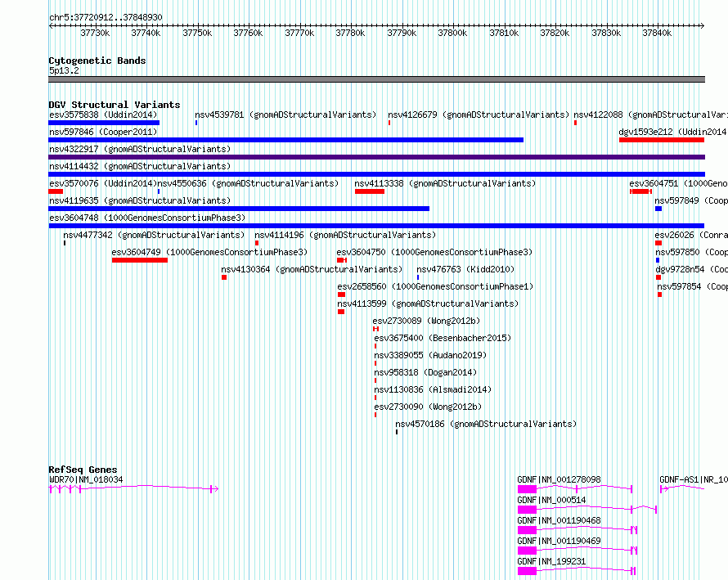This screenshot has height=580, width=728.
Task: Open the nsv1130836 (Alsmadi2014) label
Action: pos(433,389)
